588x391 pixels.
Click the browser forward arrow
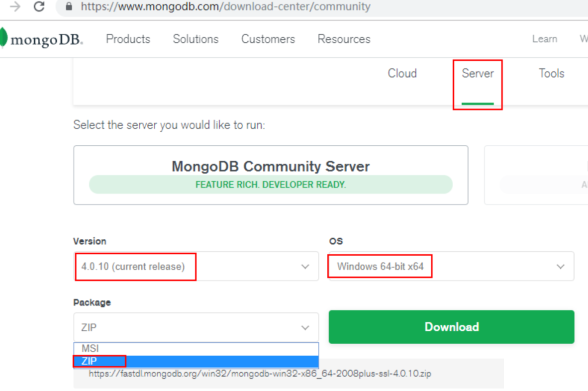tap(16, 6)
